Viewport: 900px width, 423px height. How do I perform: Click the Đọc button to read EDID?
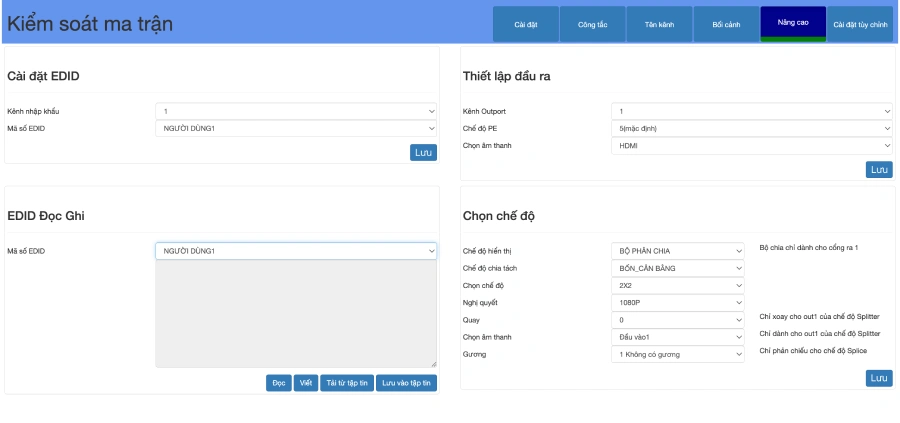pyautogui.click(x=279, y=382)
